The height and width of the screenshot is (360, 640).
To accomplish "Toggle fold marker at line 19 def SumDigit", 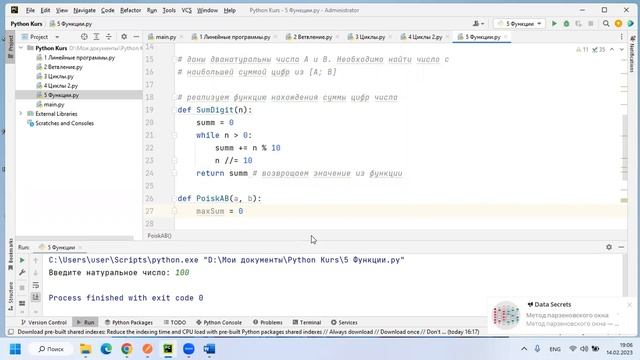I will coord(174,110).
